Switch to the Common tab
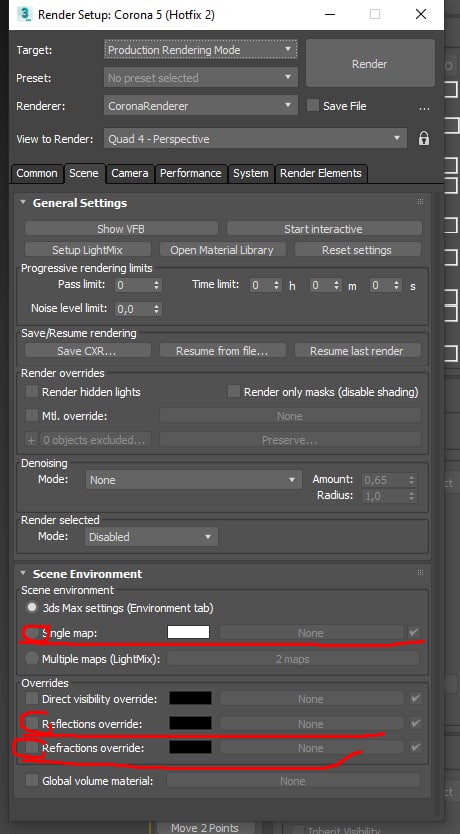The image size is (460, 834). coord(37,173)
